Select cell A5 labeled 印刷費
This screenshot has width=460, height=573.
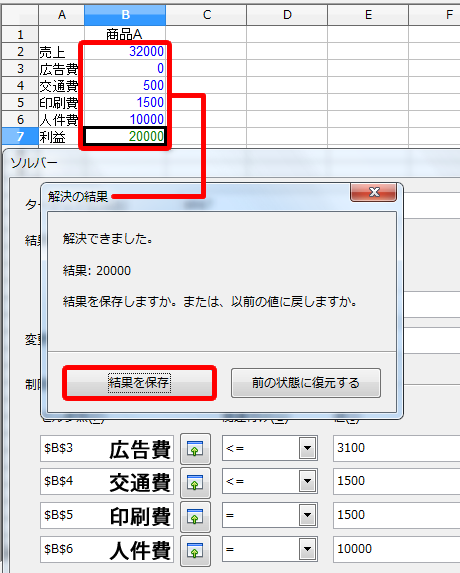[62, 102]
